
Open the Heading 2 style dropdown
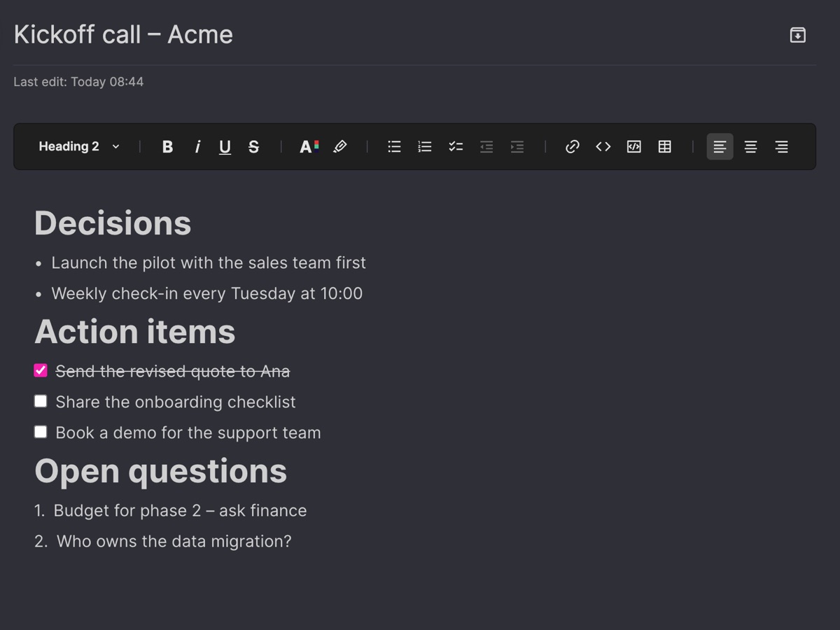pos(79,146)
